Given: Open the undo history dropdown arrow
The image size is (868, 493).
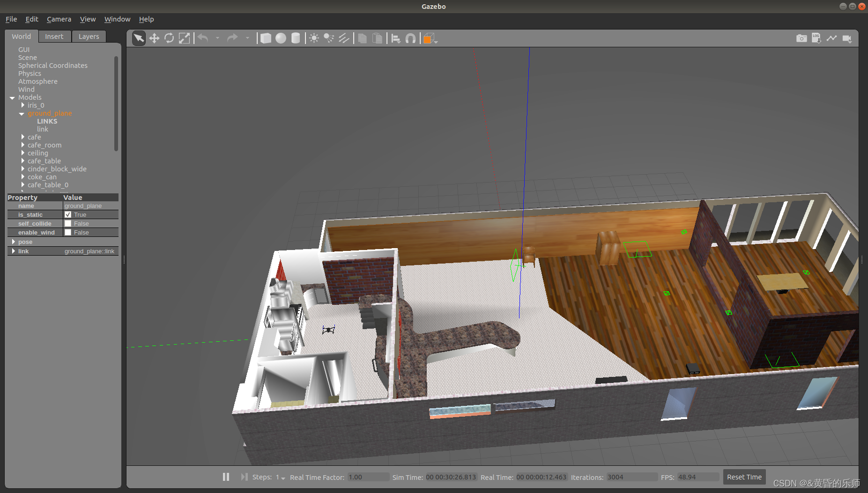Looking at the screenshot, I should pyautogui.click(x=217, y=38).
